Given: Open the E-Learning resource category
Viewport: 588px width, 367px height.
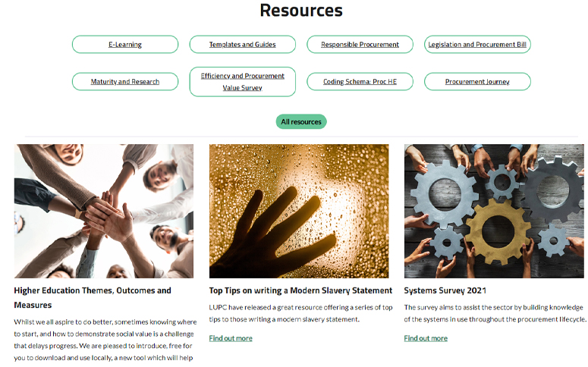Looking at the screenshot, I should (125, 44).
